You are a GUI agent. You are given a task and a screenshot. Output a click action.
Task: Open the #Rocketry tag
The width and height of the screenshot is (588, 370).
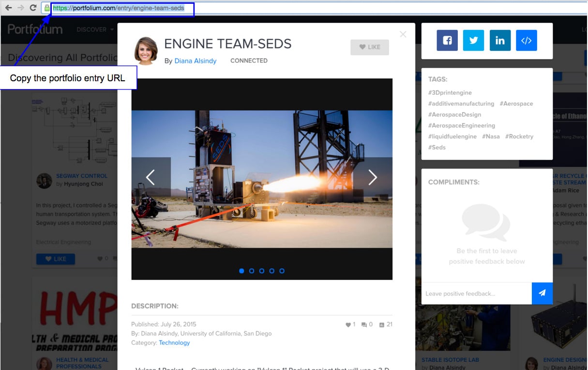tap(519, 136)
